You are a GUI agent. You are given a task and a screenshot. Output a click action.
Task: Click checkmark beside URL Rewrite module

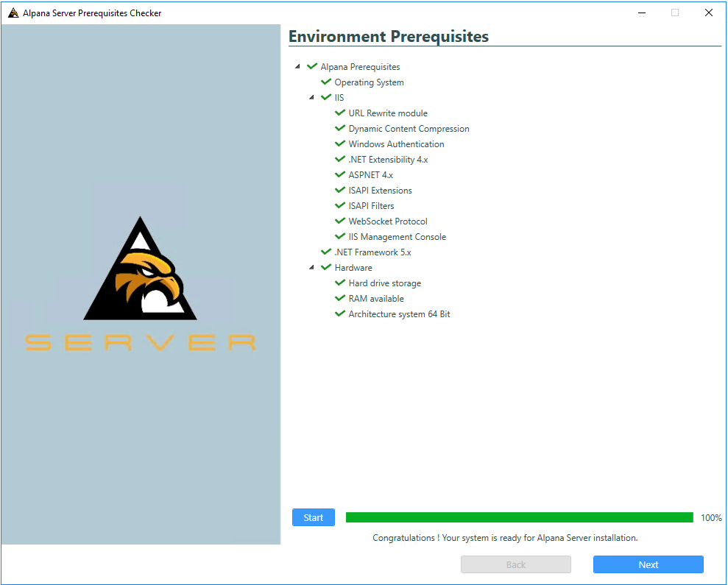340,113
